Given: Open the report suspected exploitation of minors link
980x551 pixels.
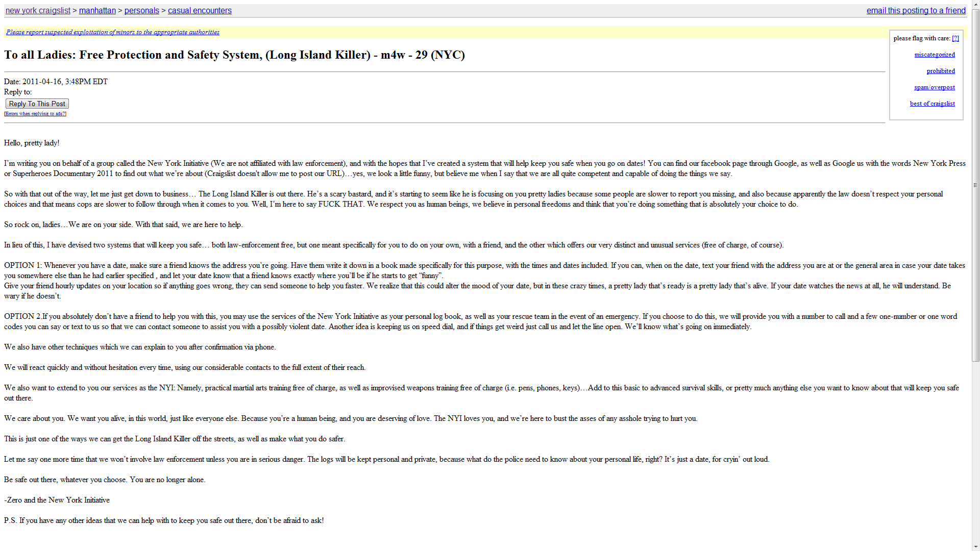Looking at the screenshot, I should pos(113,32).
